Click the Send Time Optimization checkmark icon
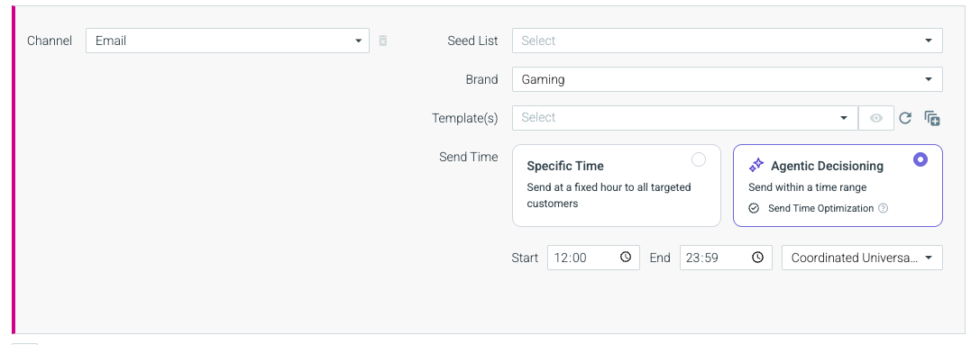 (x=754, y=208)
